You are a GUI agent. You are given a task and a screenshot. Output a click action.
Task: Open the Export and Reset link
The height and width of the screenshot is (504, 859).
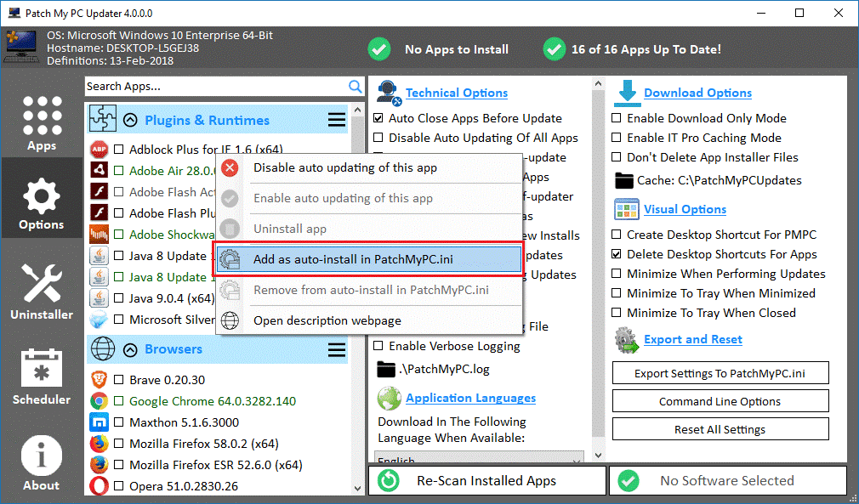pyautogui.click(x=693, y=339)
